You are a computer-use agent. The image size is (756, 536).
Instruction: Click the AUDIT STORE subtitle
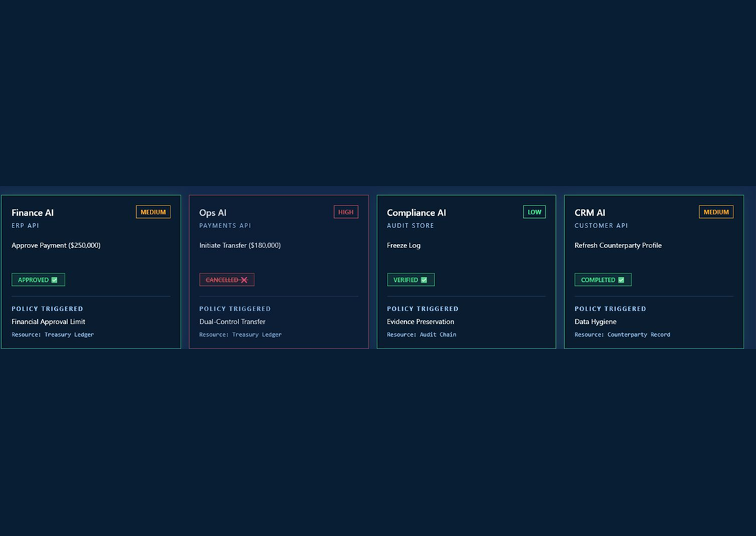pyautogui.click(x=410, y=225)
